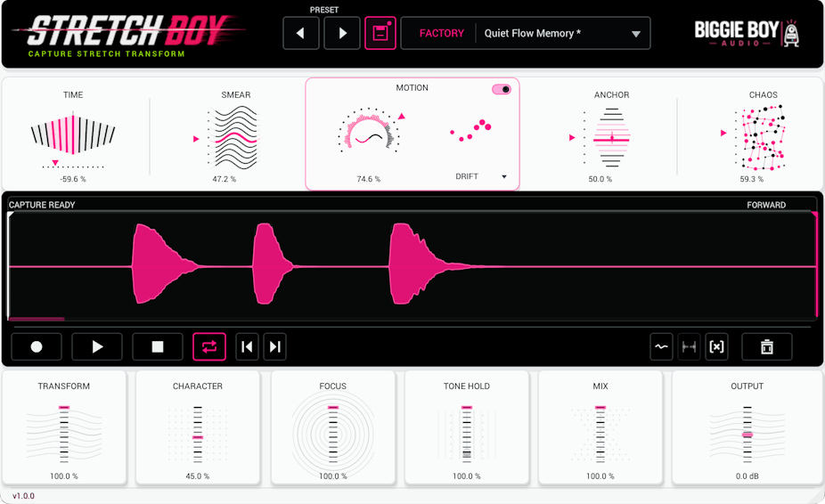Click the TIME value -59.6 %
Image resolution: width=825 pixels, height=504 pixels.
point(72,179)
